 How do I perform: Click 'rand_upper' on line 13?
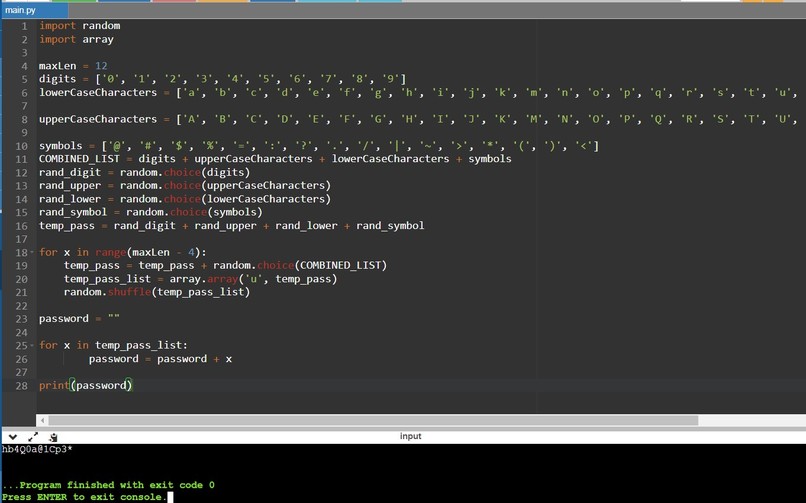[x=70, y=185]
